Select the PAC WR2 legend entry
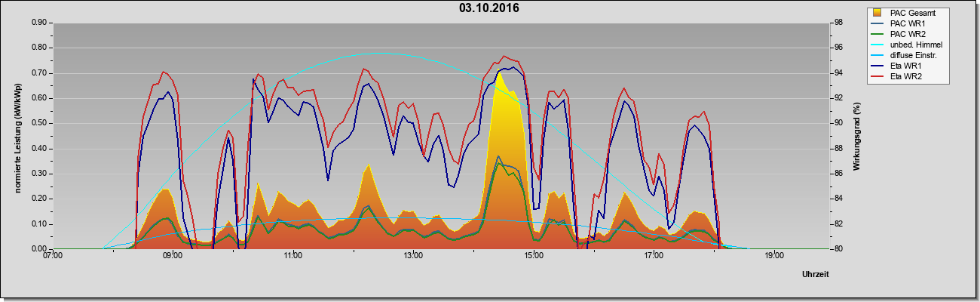Viewport: 980px width, 302px height. pyautogui.click(x=905, y=34)
